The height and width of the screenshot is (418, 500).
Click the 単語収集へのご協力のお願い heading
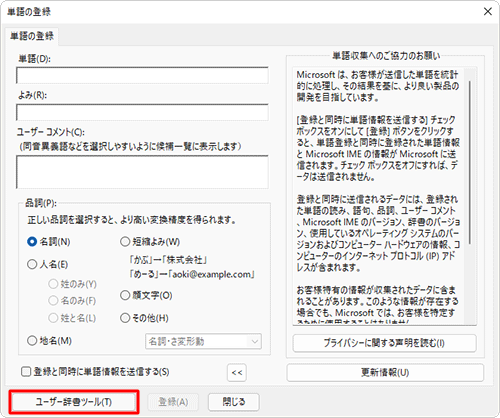pos(386,56)
